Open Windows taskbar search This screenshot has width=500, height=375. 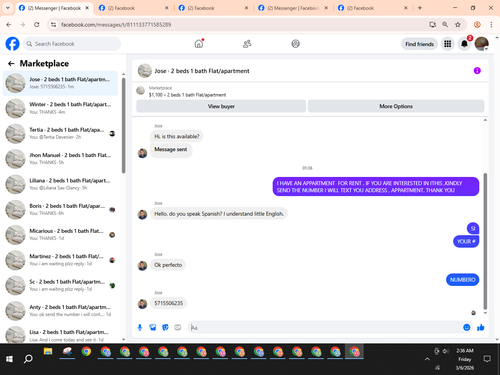click(28, 359)
